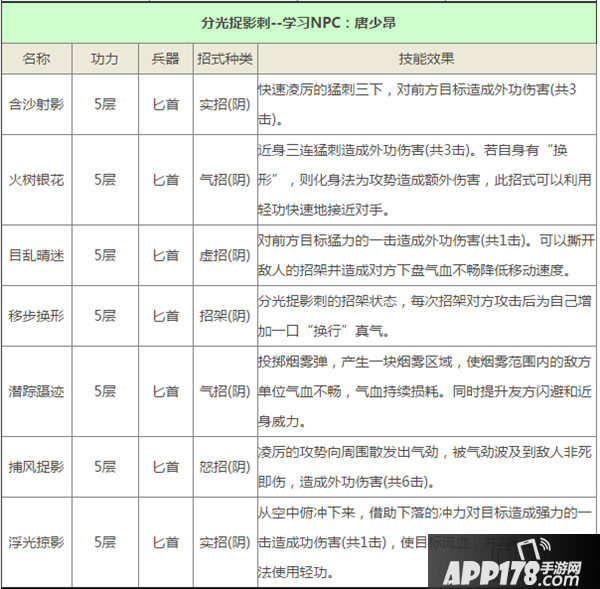Select the skill name 移步换形
The height and width of the screenshot is (589, 600).
[36, 315]
